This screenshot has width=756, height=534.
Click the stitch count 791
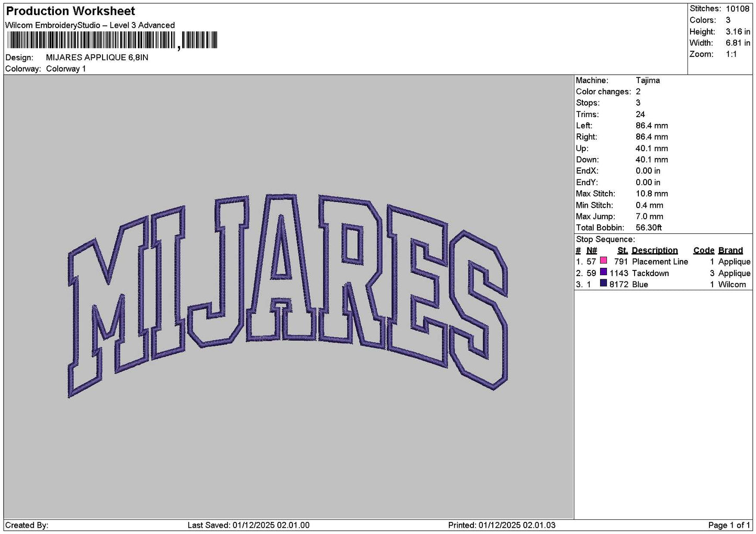click(x=621, y=262)
